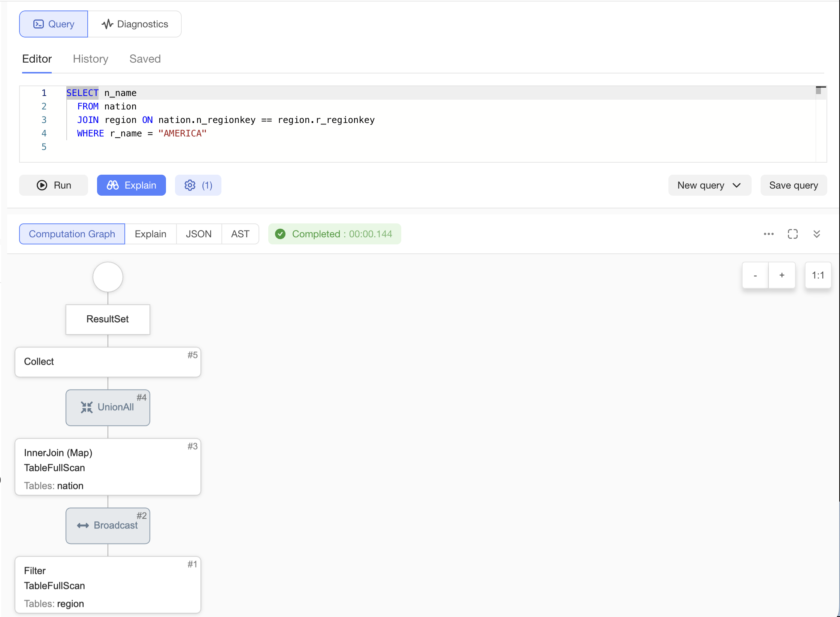Zoom in the graph with plus button
The height and width of the screenshot is (617, 840).
pyautogui.click(x=782, y=275)
